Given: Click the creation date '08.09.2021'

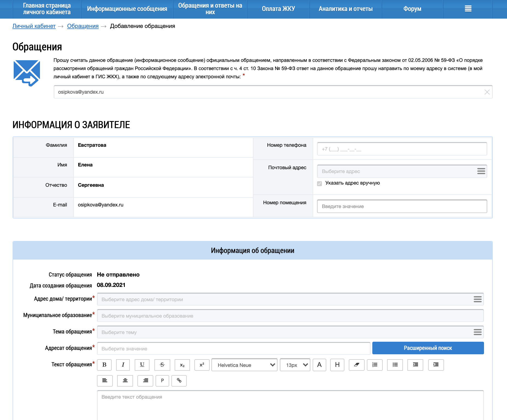Looking at the screenshot, I should (x=111, y=285).
